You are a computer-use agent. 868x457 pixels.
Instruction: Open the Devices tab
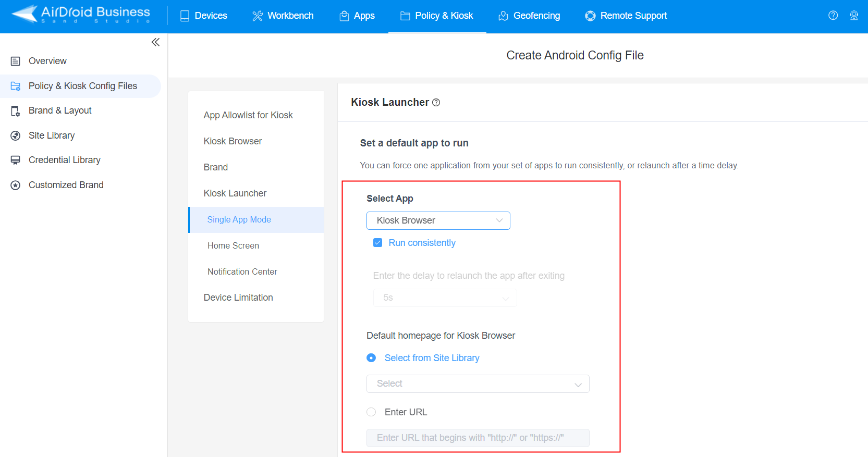click(x=204, y=16)
